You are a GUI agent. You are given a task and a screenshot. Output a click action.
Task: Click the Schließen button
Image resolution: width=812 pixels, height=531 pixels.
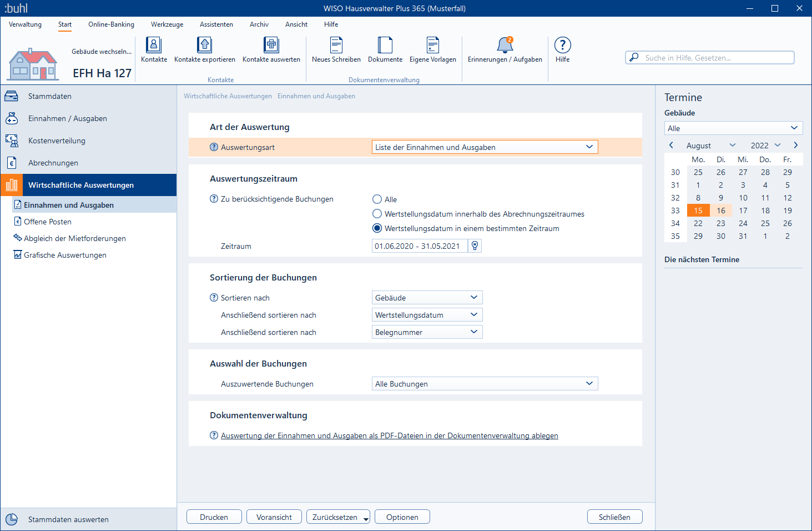pyautogui.click(x=615, y=517)
